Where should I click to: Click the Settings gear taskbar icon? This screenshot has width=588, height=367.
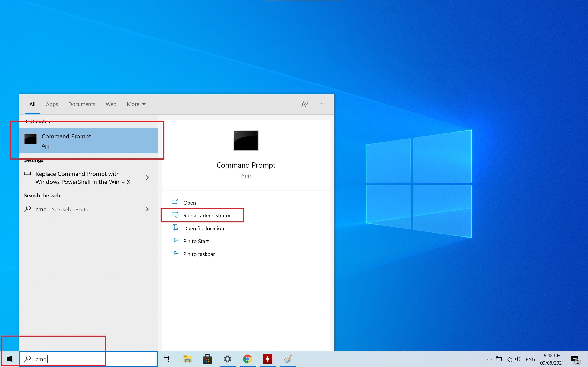227,358
